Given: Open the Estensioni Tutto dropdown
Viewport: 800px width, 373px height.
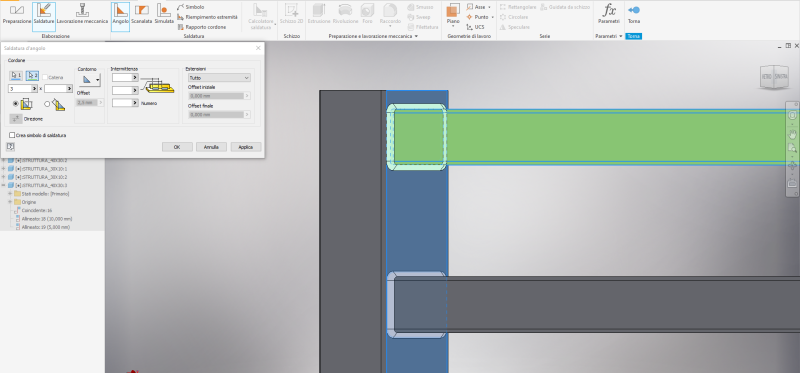Looking at the screenshot, I should [219, 78].
